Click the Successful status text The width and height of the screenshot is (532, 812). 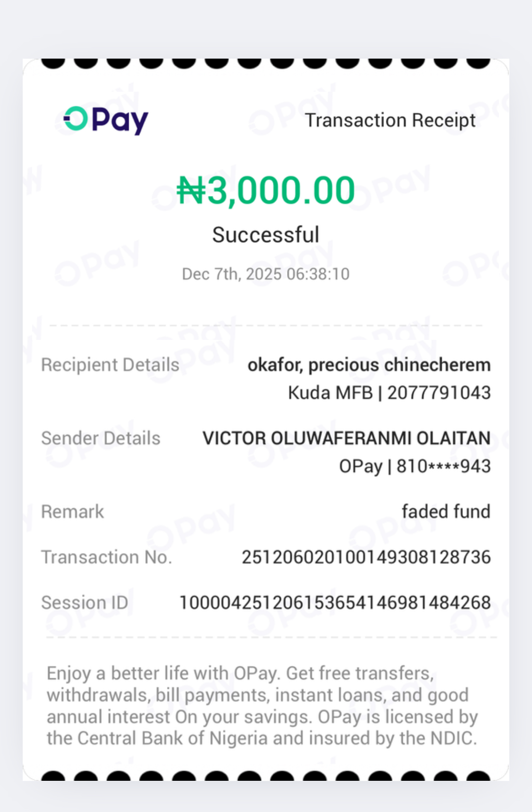click(x=266, y=235)
